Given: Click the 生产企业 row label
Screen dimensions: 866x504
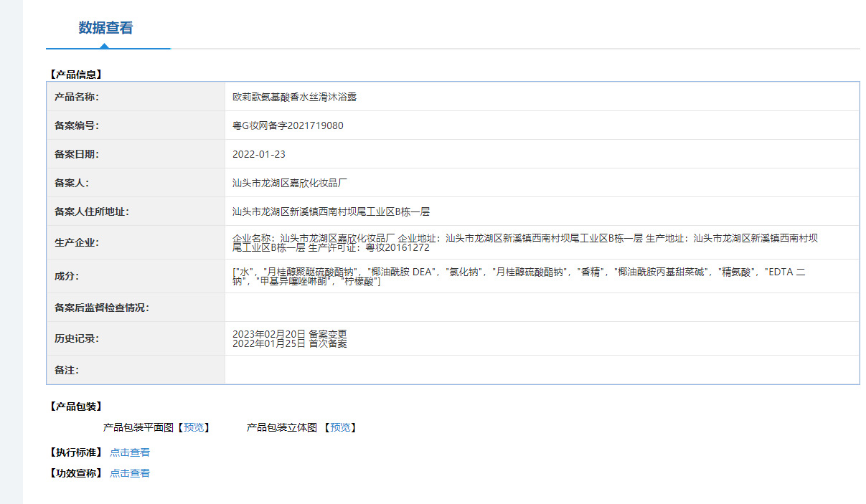Looking at the screenshot, I should [x=77, y=242].
